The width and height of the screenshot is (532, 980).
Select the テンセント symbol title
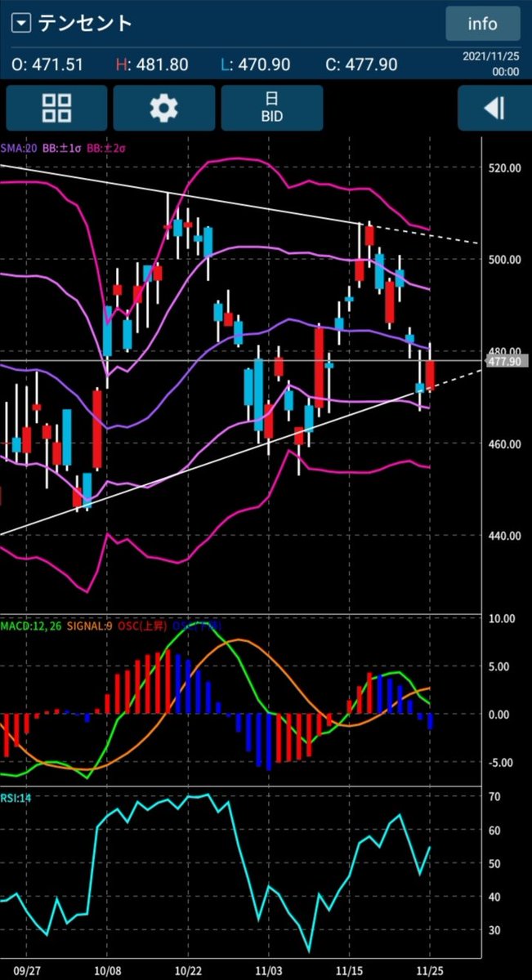click(x=85, y=23)
